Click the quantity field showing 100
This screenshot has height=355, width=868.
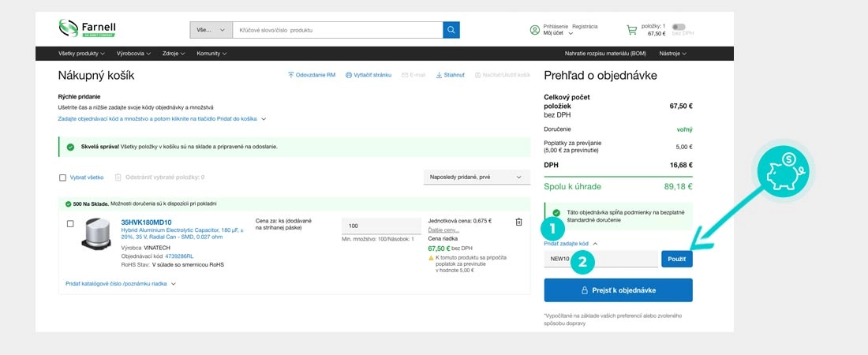pyautogui.click(x=381, y=226)
